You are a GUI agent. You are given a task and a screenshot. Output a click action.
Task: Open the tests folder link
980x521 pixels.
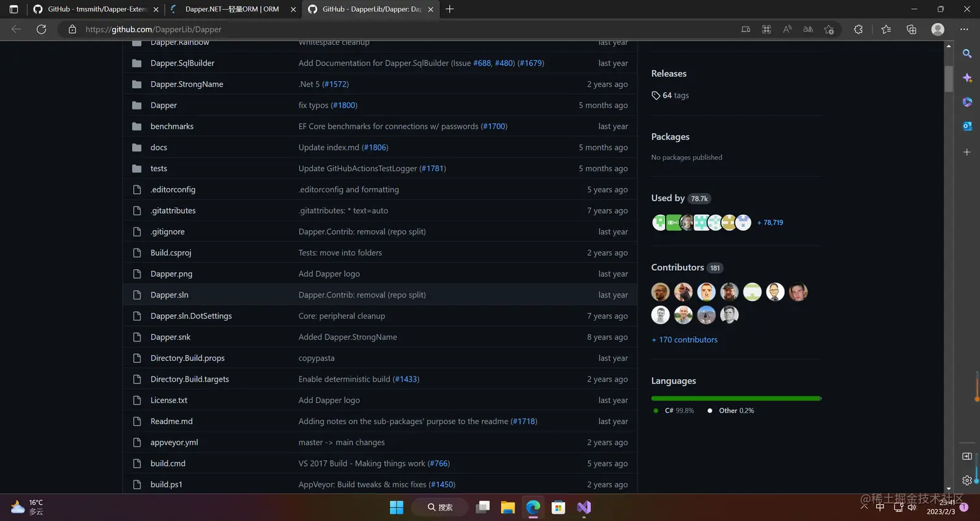click(159, 168)
